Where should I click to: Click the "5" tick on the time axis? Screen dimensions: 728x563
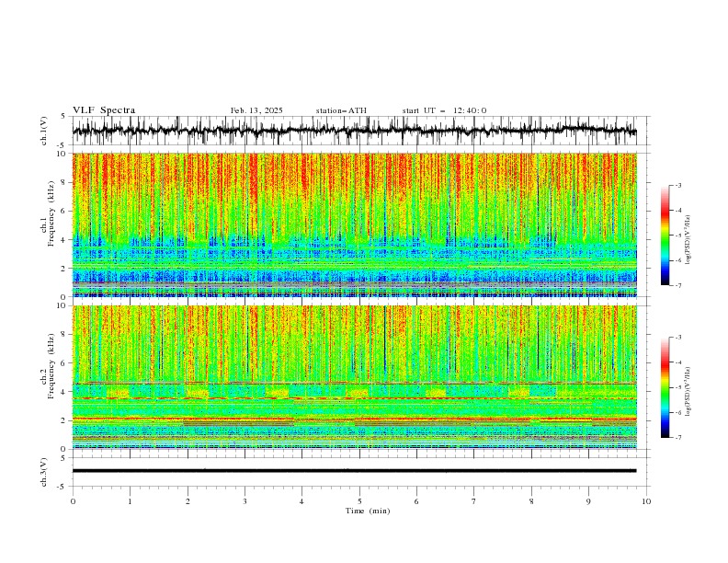359,501
